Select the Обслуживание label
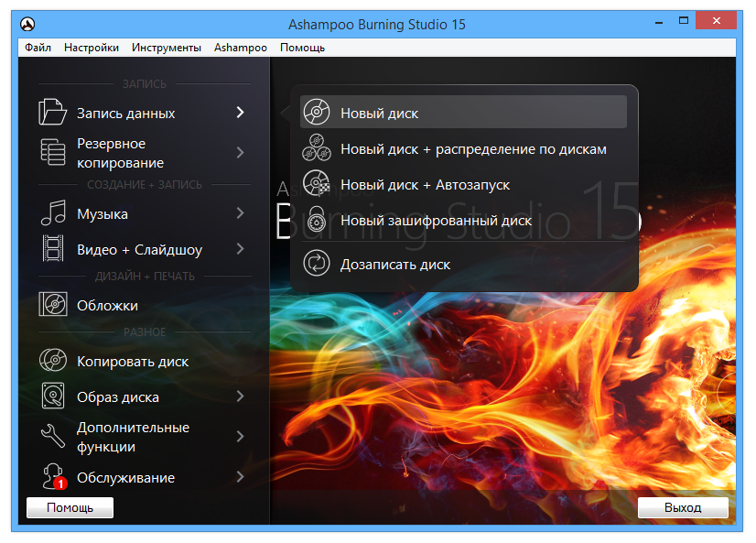The width and height of the screenshot is (756, 543). [x=125, y=477]
